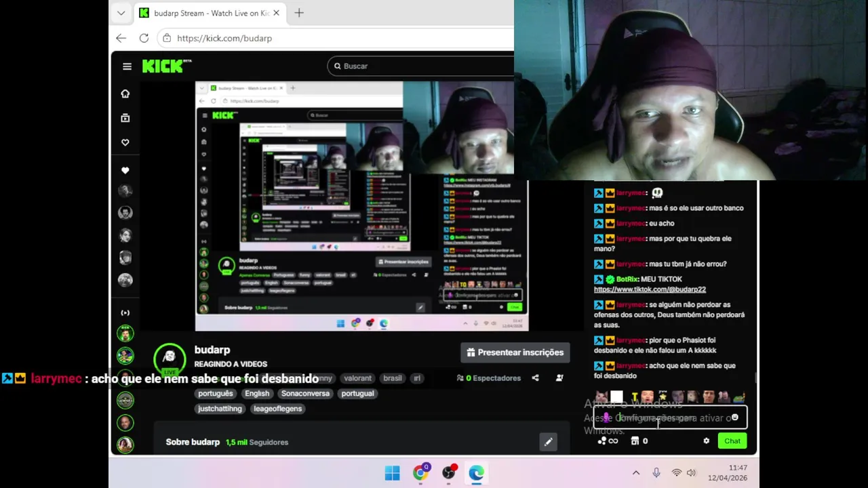This screenshot has width=868, height=488.
Task: Open the emoji picker in chat input
Action: (734, 418)
